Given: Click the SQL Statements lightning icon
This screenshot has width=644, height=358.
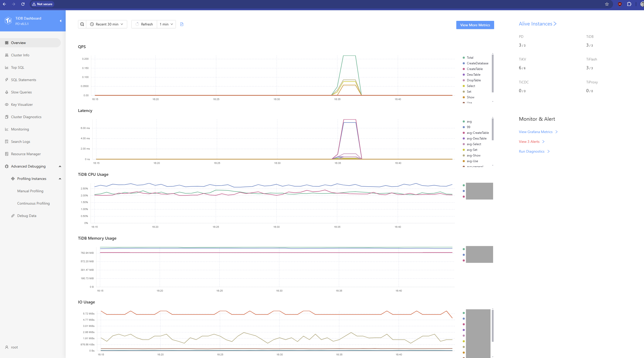Looking at the screenshot, I should [7, 80].
